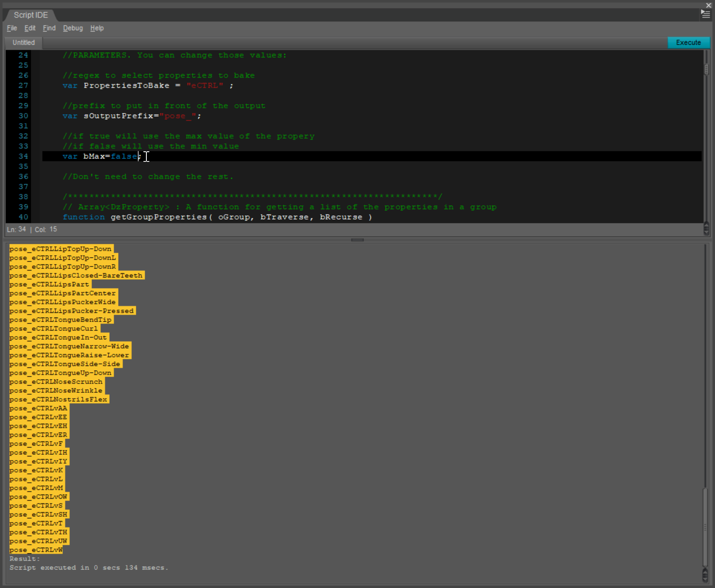Viewport: 715px width, 588px height.
Task: Click the //PARAMETERS comment on line 24
Action: [175, 55]
